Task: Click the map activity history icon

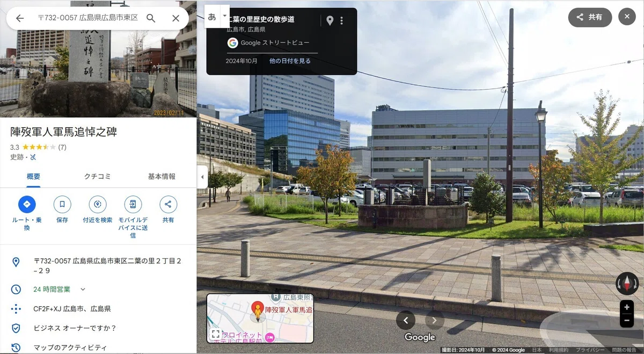Action: (16, 348)
